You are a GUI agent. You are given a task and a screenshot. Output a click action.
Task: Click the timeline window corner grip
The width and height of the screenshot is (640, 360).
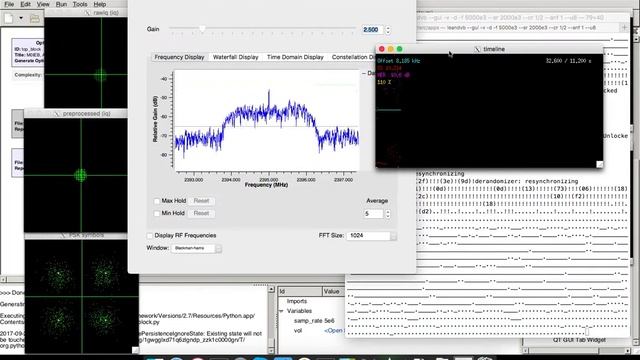coord(599,164)
